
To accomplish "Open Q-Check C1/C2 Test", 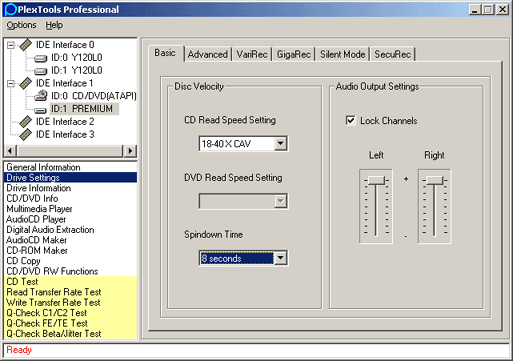I will 70,313.
